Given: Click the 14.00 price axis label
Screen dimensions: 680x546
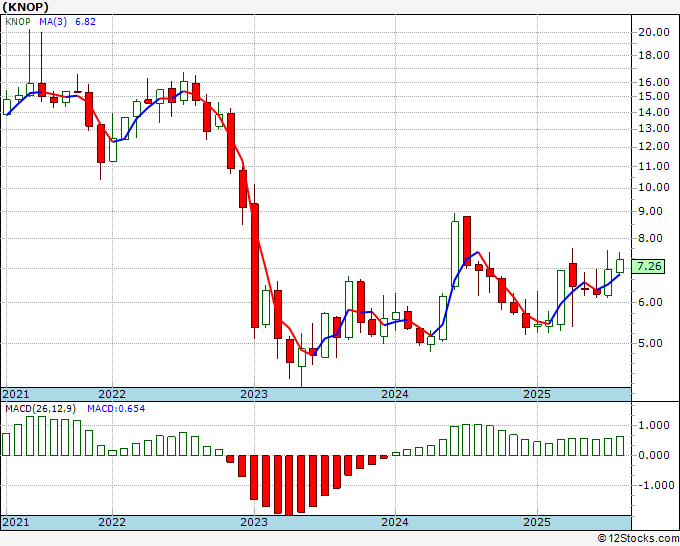Looking at the screenshot, I should point(654,112).
